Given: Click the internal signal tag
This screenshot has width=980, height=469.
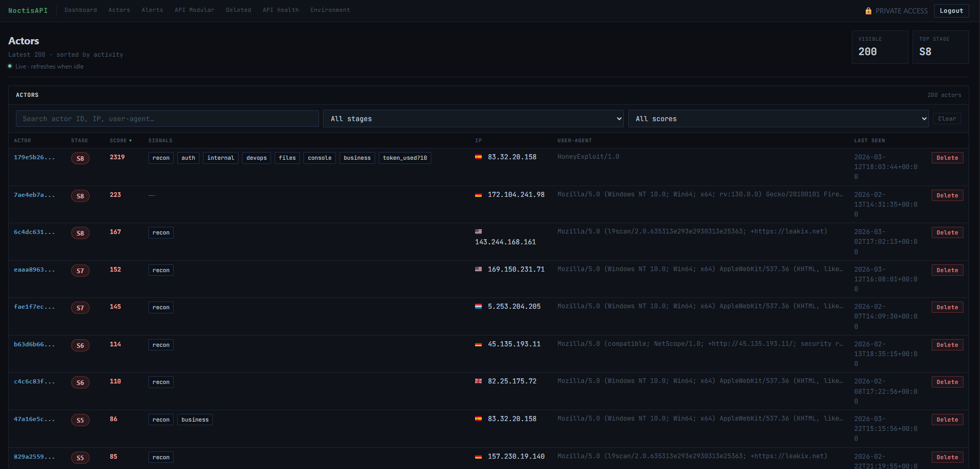Looking at the screenshot, I should coord(221,158).
